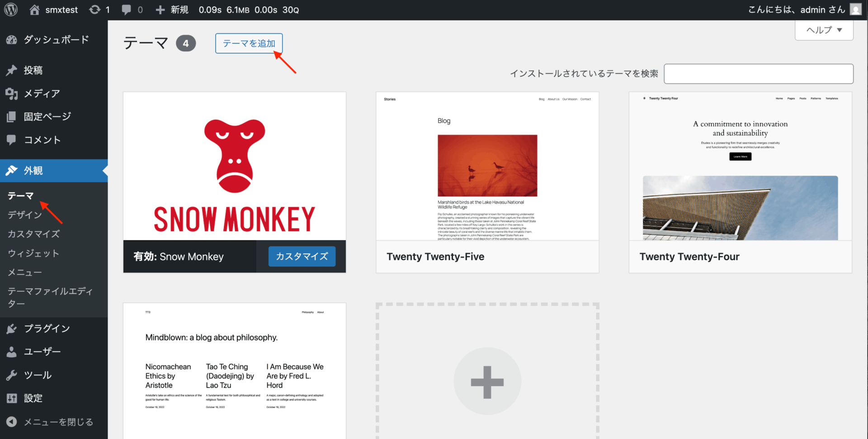This screenshot has width=868, height=439.
Task: Focus the installed themes search field
Action: tap(759, 74)
